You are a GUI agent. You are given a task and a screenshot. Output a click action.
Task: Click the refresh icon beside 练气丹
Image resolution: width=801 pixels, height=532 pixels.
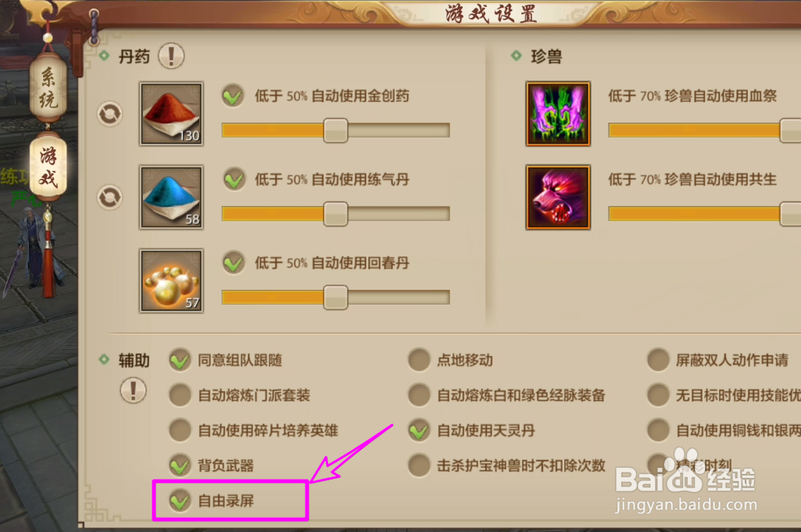click(x=110, y=197)
